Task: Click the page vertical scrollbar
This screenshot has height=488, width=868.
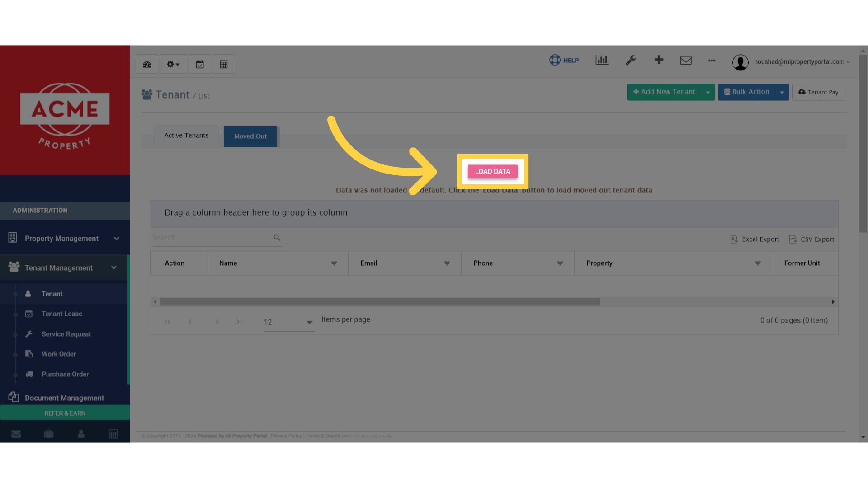Action: point(863,145)
